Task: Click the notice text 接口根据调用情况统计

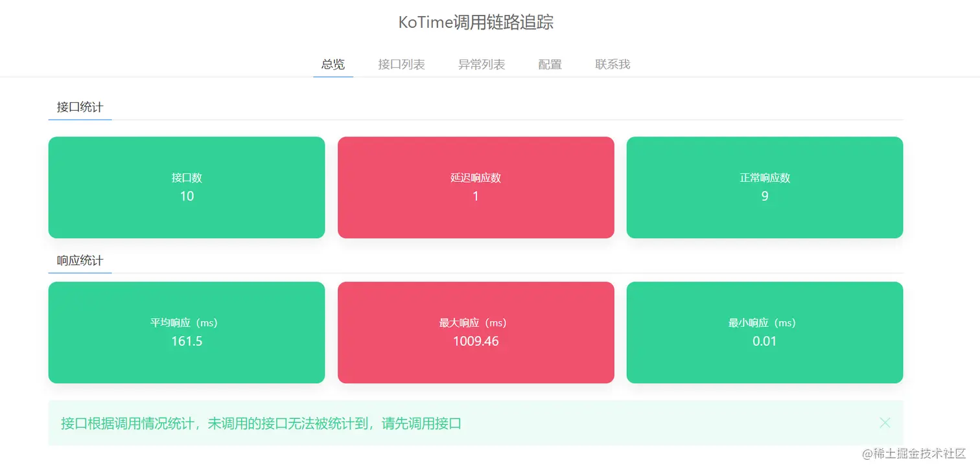Action: (x=128, y=423)
